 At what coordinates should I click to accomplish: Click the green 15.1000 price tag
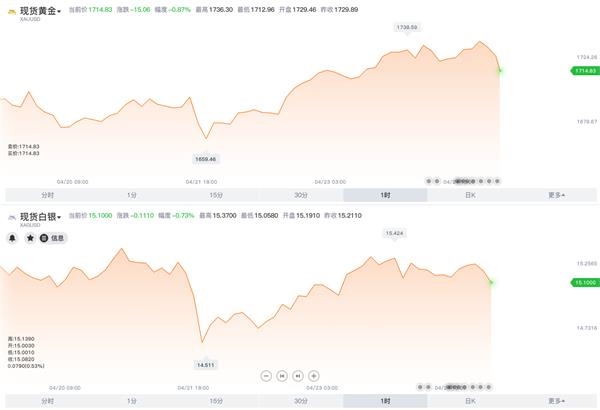pyautogui.click(x=585, y=283)
